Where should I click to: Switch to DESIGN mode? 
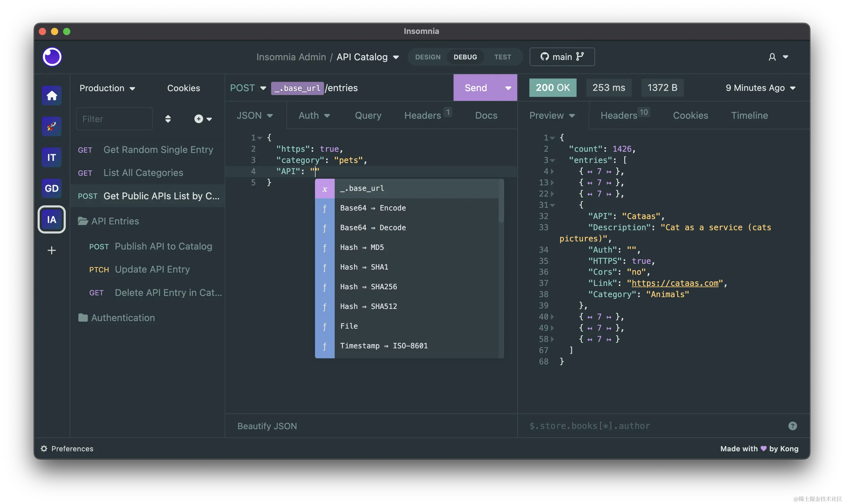coord(428,57)
